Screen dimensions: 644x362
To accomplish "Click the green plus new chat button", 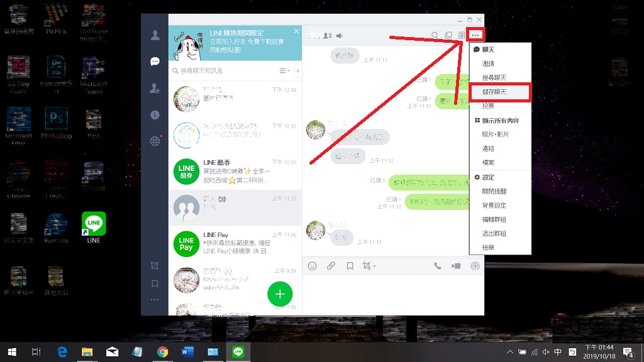I will pos(280,294).
